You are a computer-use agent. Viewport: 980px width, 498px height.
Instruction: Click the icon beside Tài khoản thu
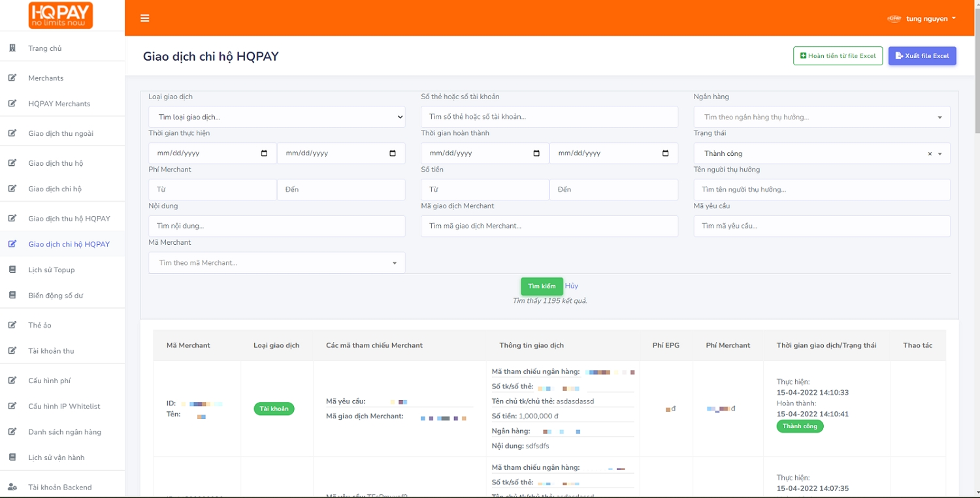(12, 350)
